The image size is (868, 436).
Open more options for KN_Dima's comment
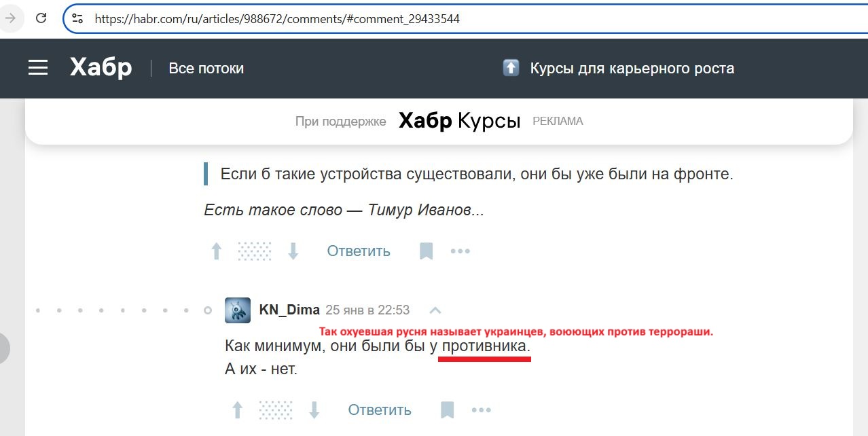[x=482, y=410]
